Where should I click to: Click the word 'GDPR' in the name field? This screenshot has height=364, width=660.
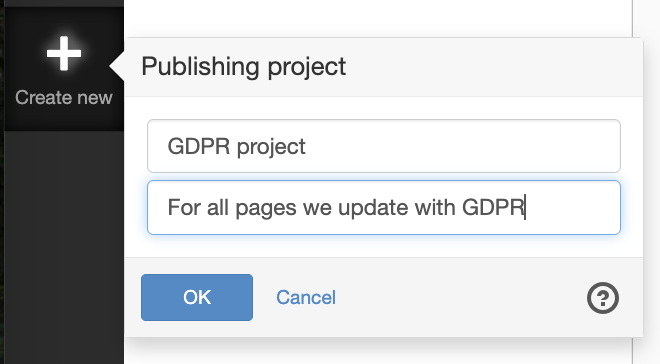pos(199,146)
